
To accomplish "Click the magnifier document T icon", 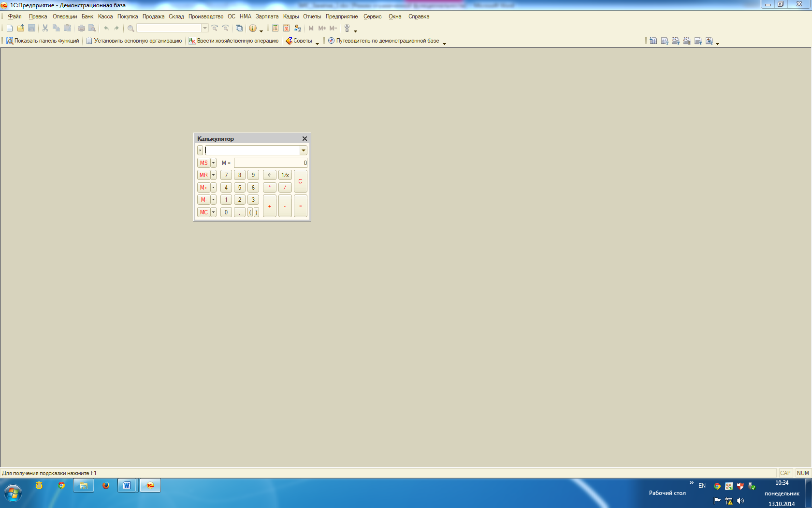I will [676, 41].
